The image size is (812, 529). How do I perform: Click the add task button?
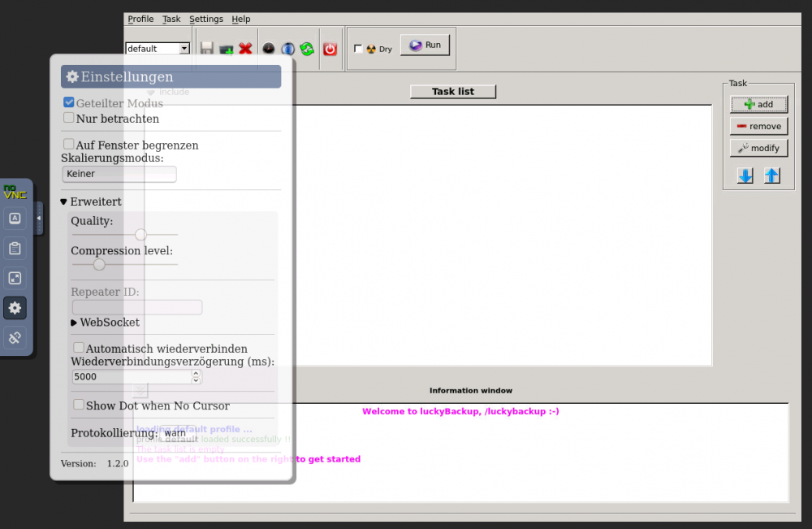(x=758, y=104)
